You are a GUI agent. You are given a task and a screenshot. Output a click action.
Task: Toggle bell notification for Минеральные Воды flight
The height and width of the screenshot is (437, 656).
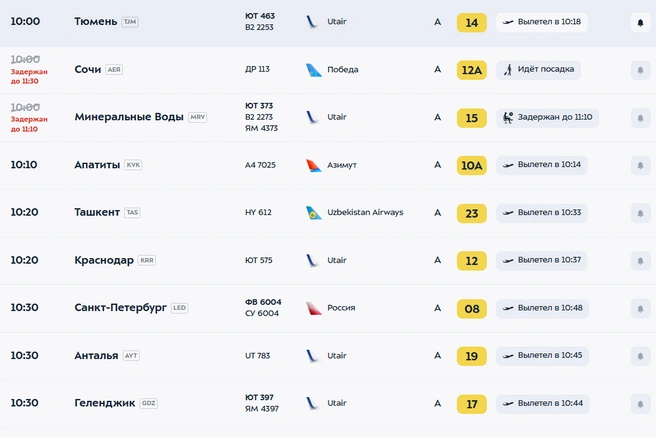pyautogui.click(x=640, y=118)
